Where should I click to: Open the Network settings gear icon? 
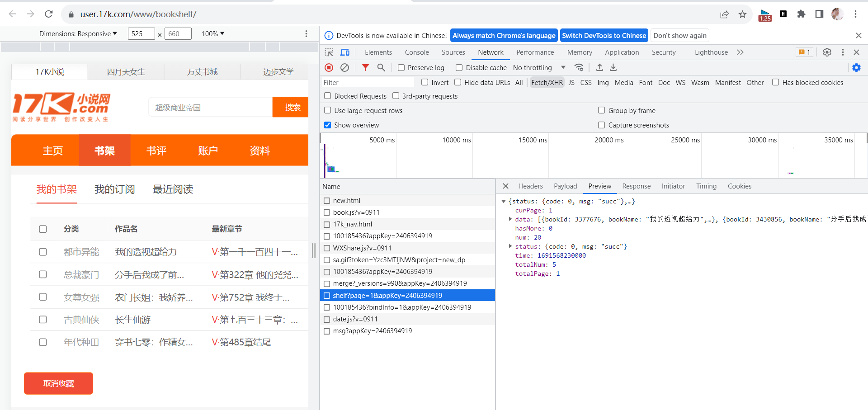tap(856, 67)
